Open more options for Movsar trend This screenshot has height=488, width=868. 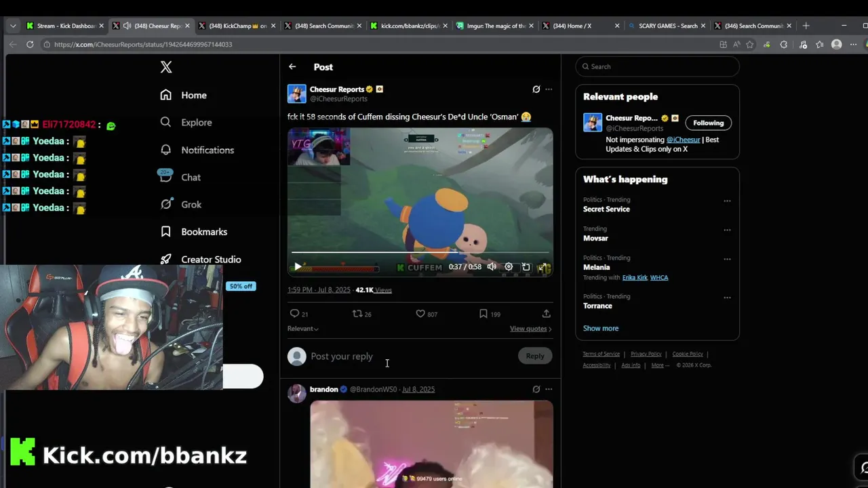(x=727, y=230)
